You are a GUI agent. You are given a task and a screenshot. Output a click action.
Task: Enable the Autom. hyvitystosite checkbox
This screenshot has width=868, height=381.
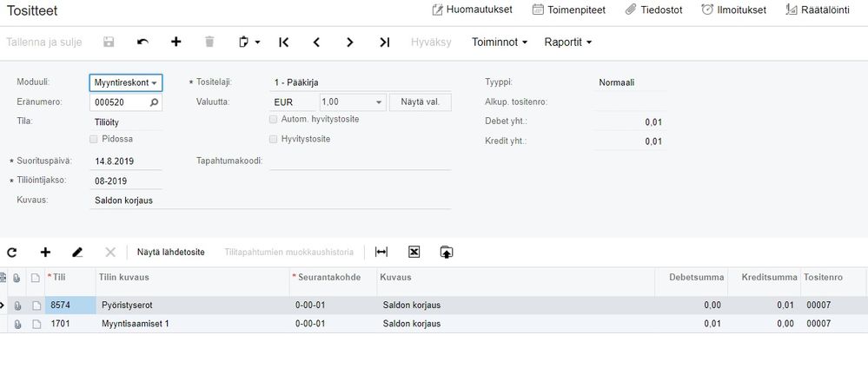pyautogui.click(x=274, y=120)
